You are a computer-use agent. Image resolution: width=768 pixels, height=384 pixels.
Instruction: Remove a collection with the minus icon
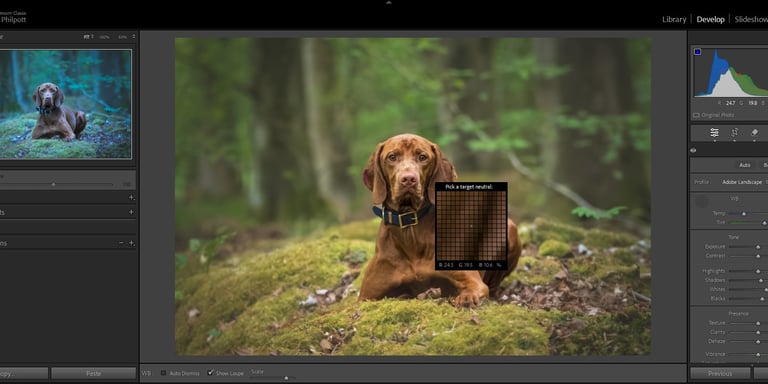(121, 243)
